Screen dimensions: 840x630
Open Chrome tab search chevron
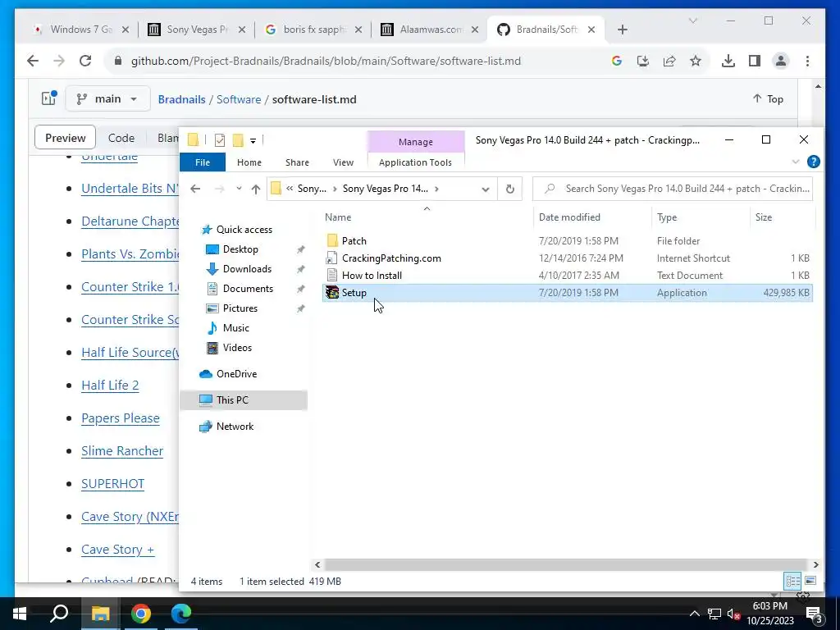pyautogui.click(x=692, y=21)
